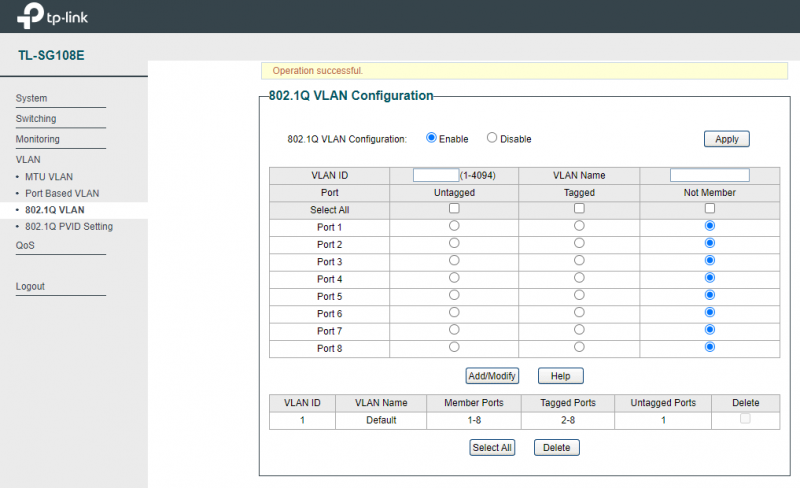Expand the Switching menu section

pyautogui.click(x=36, y=118)
